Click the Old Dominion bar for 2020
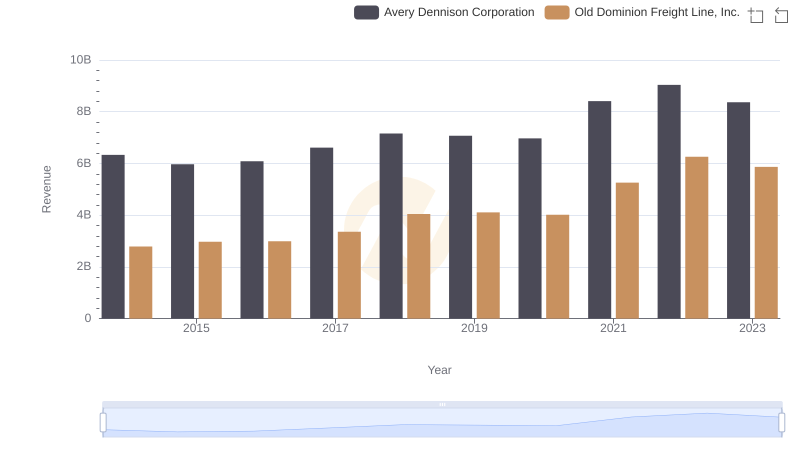This screenshot has height=461, width=800. pyautogui.click(x=558, y=267)
